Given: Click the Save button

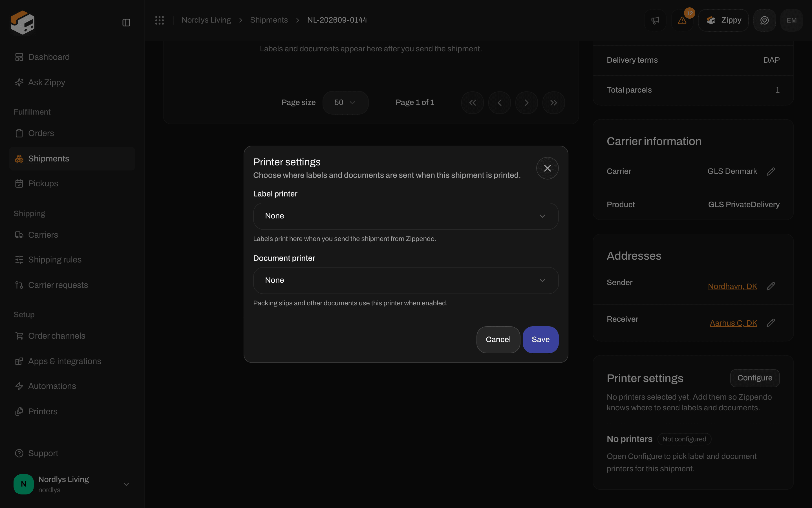Looking at the screenshot, I should (x=540, y=340).
